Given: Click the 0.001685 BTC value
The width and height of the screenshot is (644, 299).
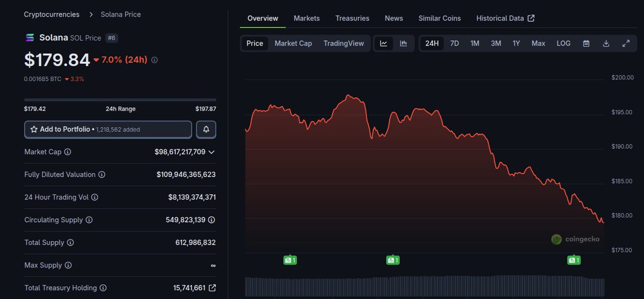Looking at the screenshot, I should 43,79.
